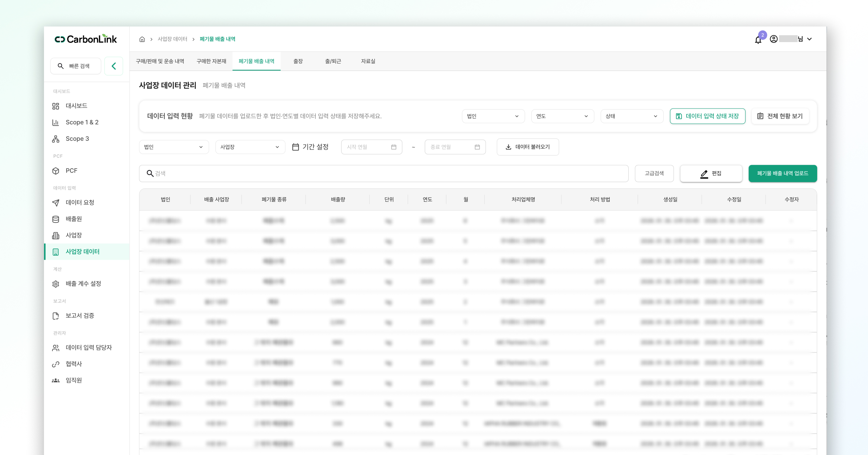Open the notifications bell
868x455 pixels.
[x=758, y=40]
